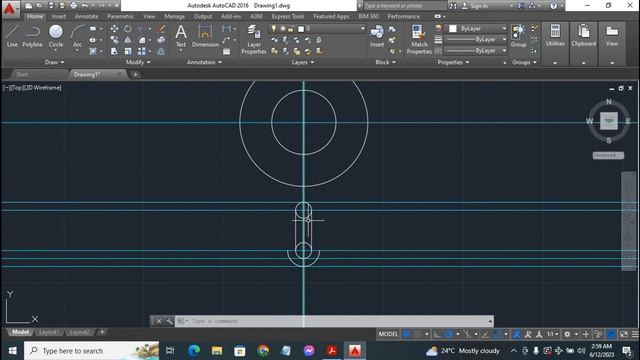The image size is (640, 360).
Task: Select the Line draw tool
Action: click(x=12, y=36)
